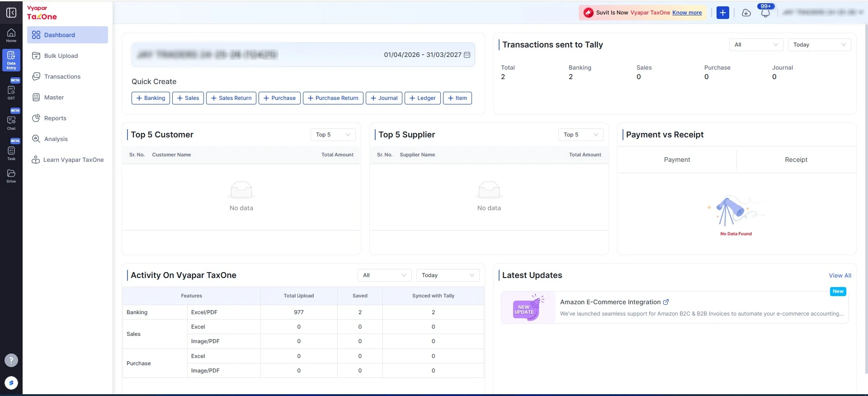Select the Data Entry rail icon
868x396 pixels.
[11, 60]
